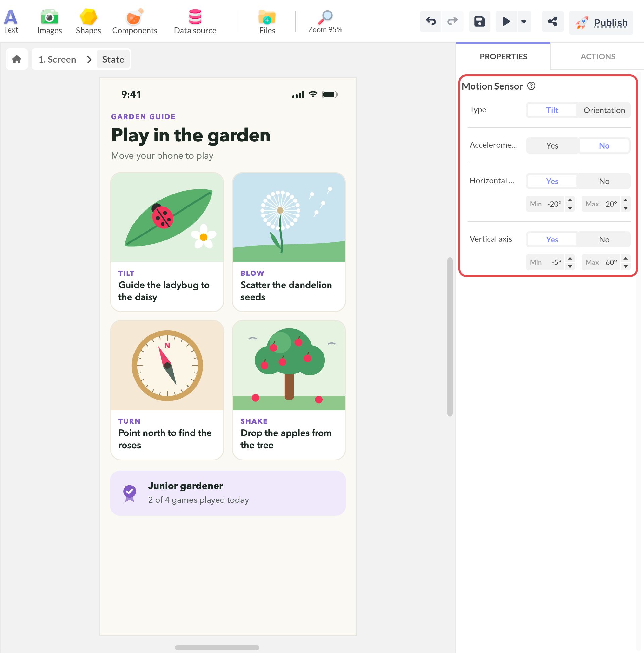
Task: Click the redo arrow
Action: point(452,22)
